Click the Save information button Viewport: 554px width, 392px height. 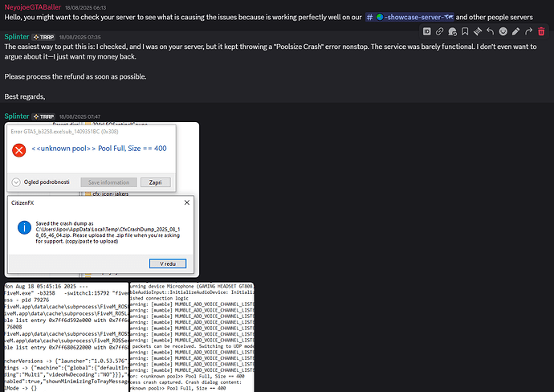[109, 182]
